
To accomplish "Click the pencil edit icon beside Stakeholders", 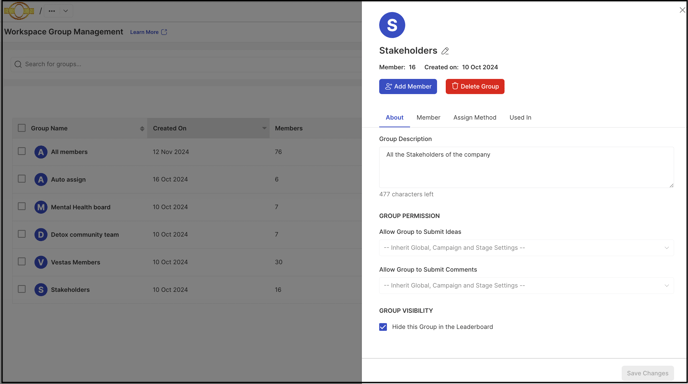I will pyautogui.click(x=445, y=51).
